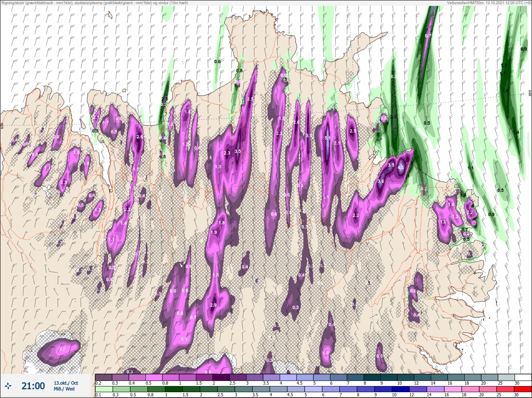532x398 pixels.
Task: Pick the lavender snow swatch labeled 4
Action: (288, 378)
